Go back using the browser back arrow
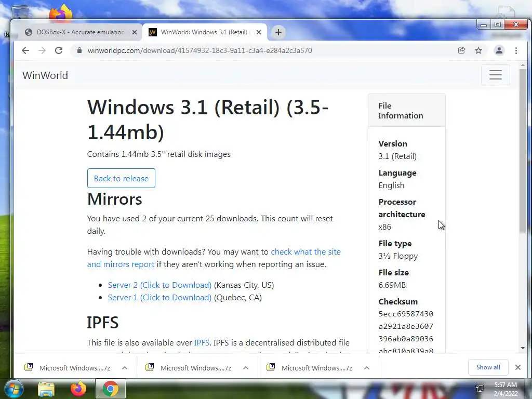The image size is (532, 399). 25,50
